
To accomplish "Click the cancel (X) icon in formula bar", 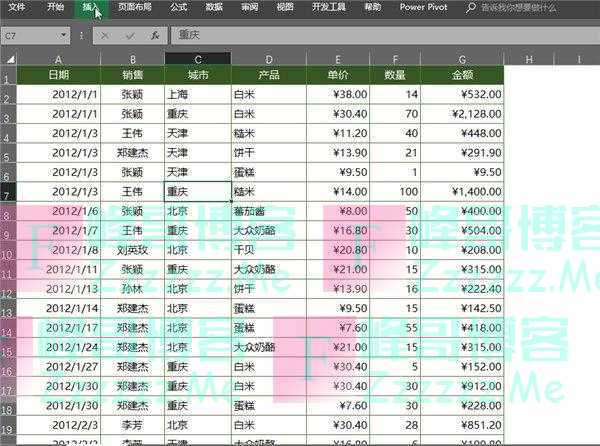I will (106, 35).
